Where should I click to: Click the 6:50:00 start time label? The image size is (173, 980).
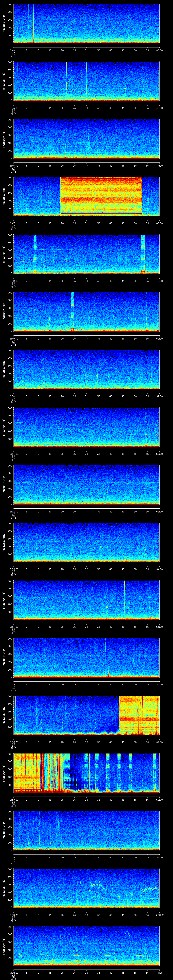(x=14, y=396)
